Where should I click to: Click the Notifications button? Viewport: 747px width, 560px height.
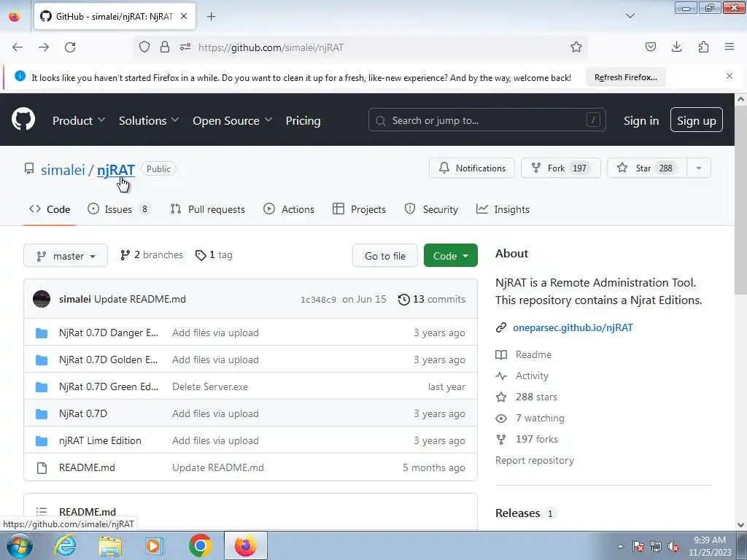472,168
